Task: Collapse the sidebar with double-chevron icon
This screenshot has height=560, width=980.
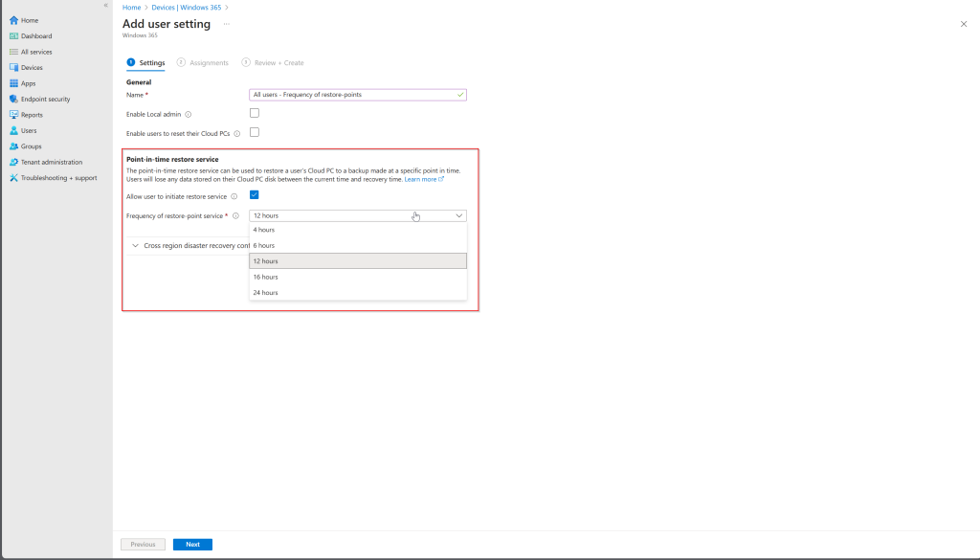Action: [x=105, y=5]
